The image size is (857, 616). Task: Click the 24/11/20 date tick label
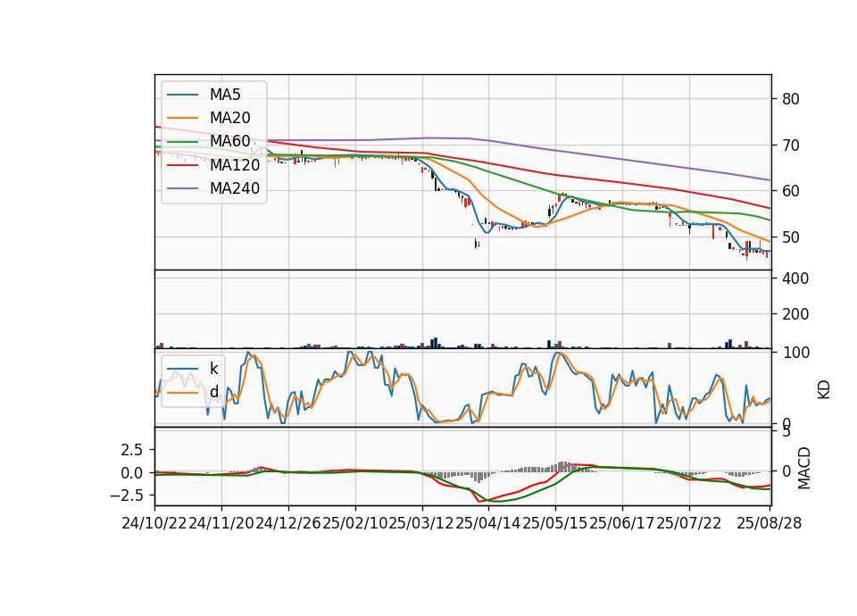pyautogui.click(x=221, y=523)
